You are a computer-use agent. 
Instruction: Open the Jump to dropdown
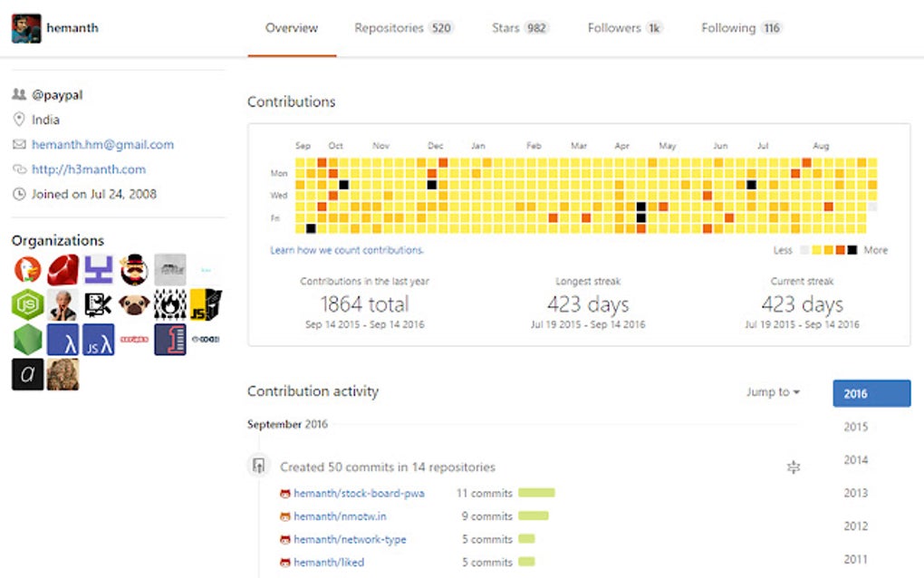(772, 391)
